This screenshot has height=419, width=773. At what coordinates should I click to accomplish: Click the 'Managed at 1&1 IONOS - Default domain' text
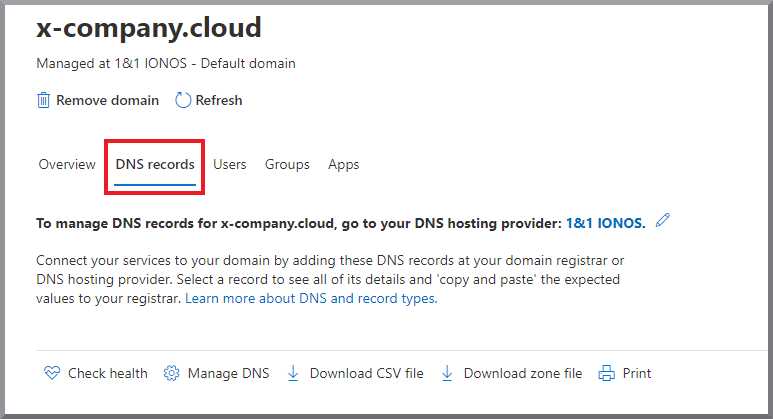166,63
